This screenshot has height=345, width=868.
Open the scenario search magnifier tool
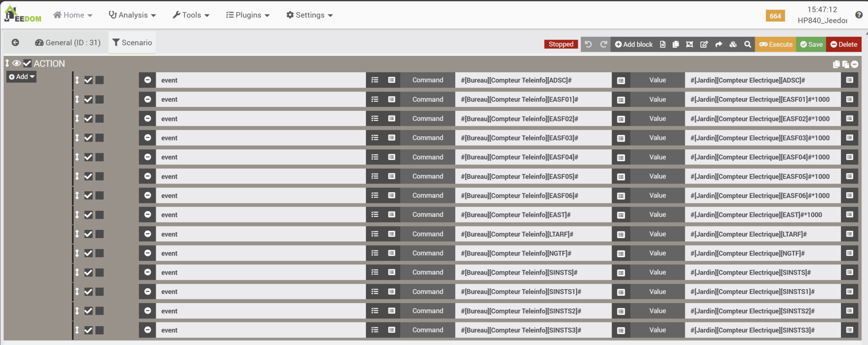pyautogui.click(x=747, y=44)
